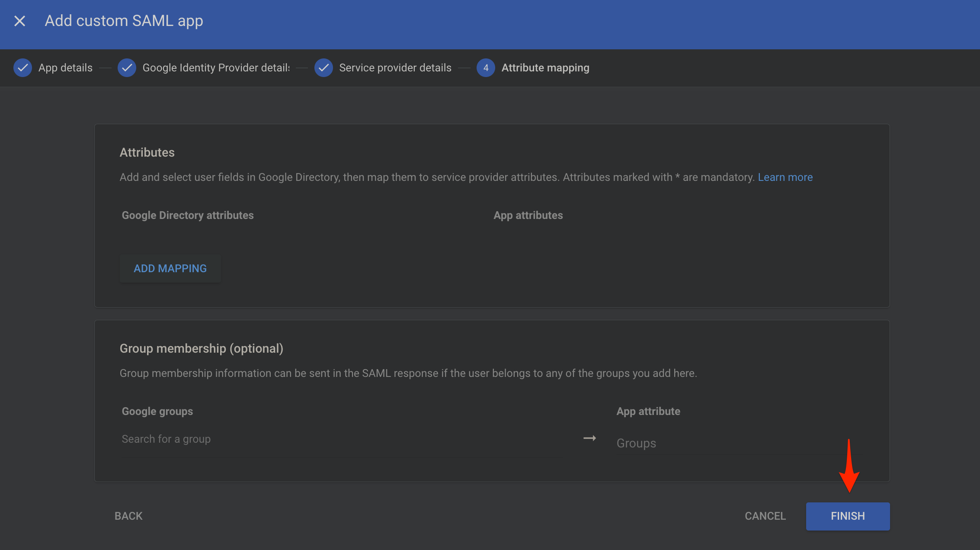Viewport: 980px width, 550px height.
Task: Click the Google Directory attributes column header
Action: coord(188,215)
